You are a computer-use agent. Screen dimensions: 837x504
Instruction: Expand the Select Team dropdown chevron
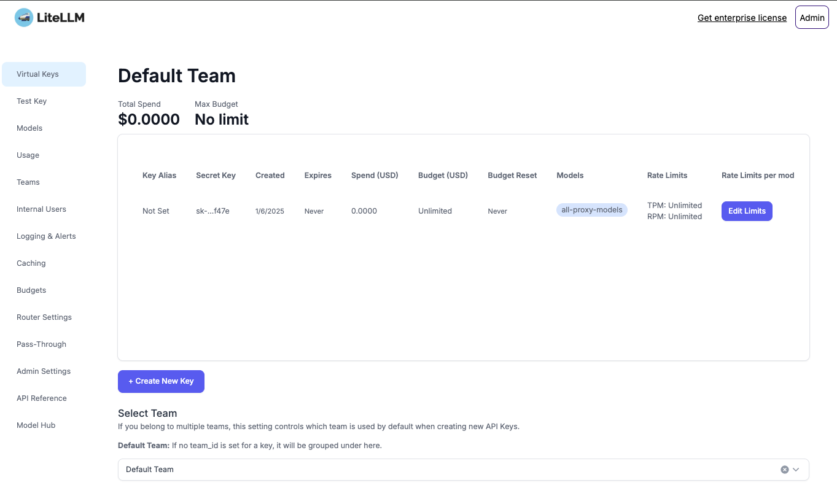[796, 470]
